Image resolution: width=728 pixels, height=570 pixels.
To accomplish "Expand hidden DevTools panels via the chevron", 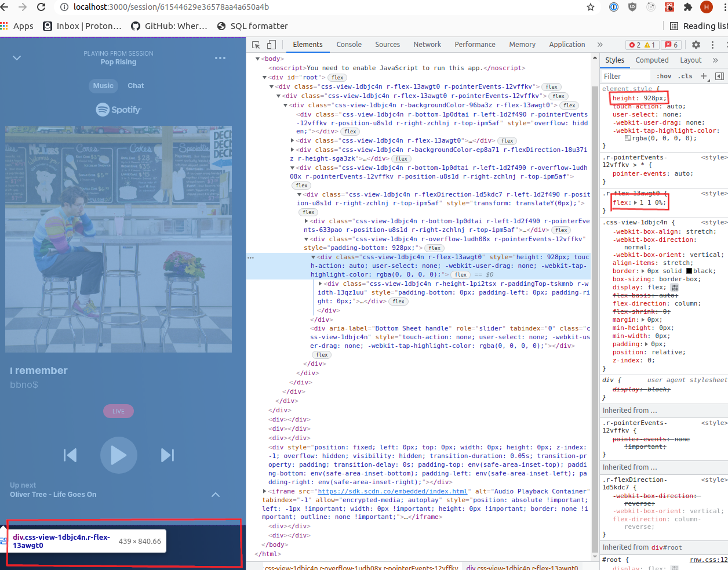I will coord(600,44).
